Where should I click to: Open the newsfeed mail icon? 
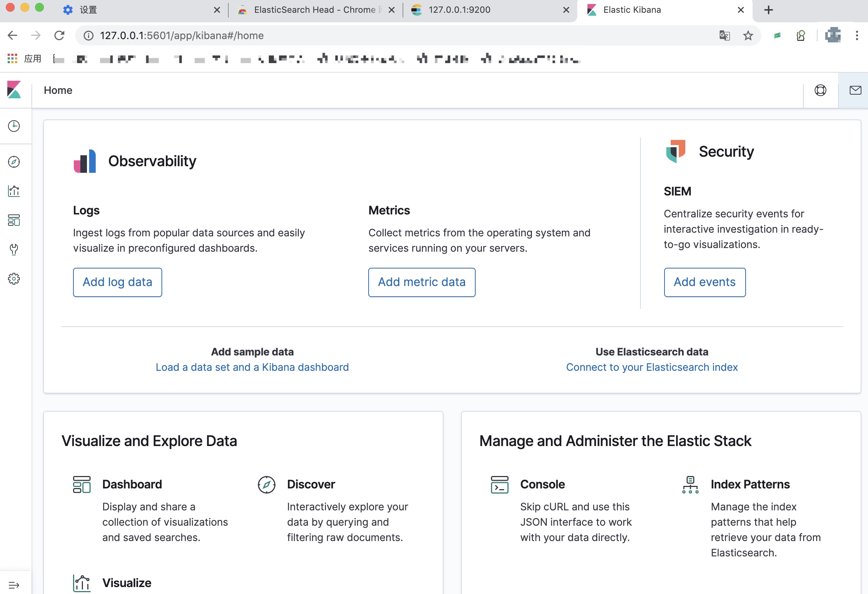(x=855, y=90)
